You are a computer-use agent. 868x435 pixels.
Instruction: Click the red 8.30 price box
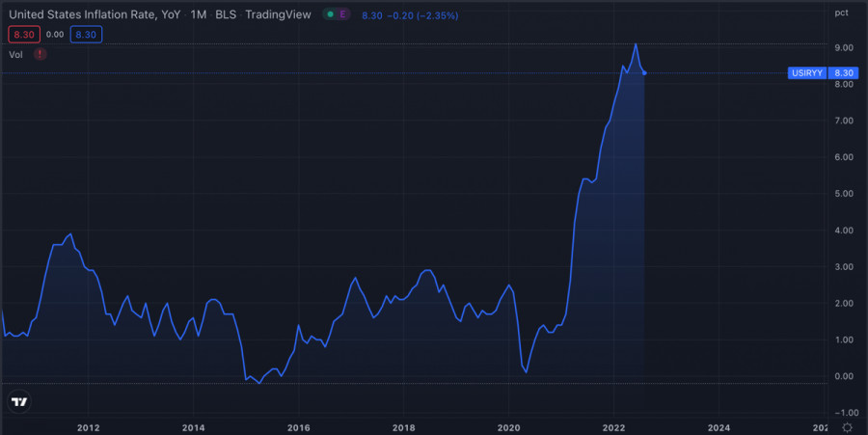point(22,35)
